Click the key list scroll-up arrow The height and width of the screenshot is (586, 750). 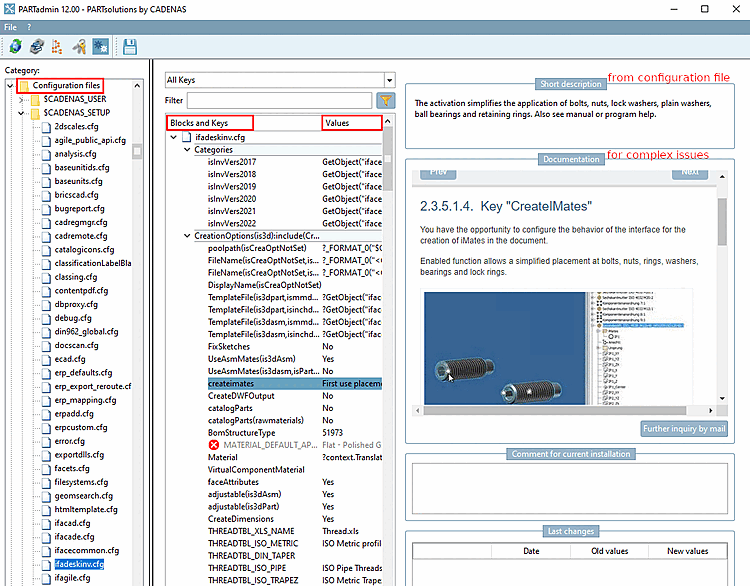(387, 122)
